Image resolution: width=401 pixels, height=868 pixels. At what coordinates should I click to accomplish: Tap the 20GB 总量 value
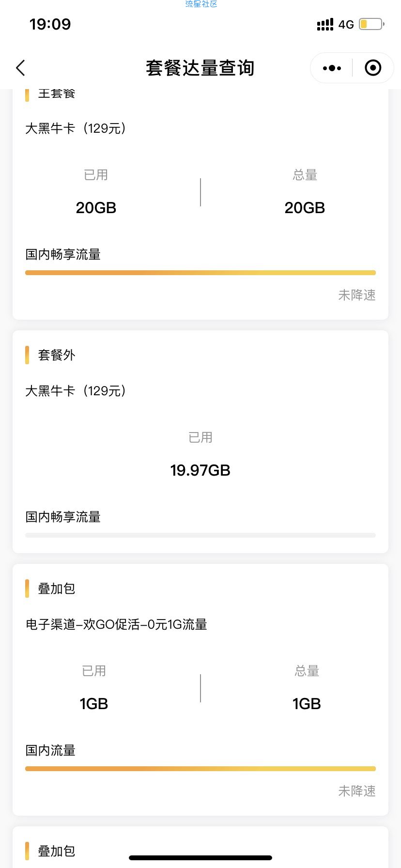coord(305,208)
